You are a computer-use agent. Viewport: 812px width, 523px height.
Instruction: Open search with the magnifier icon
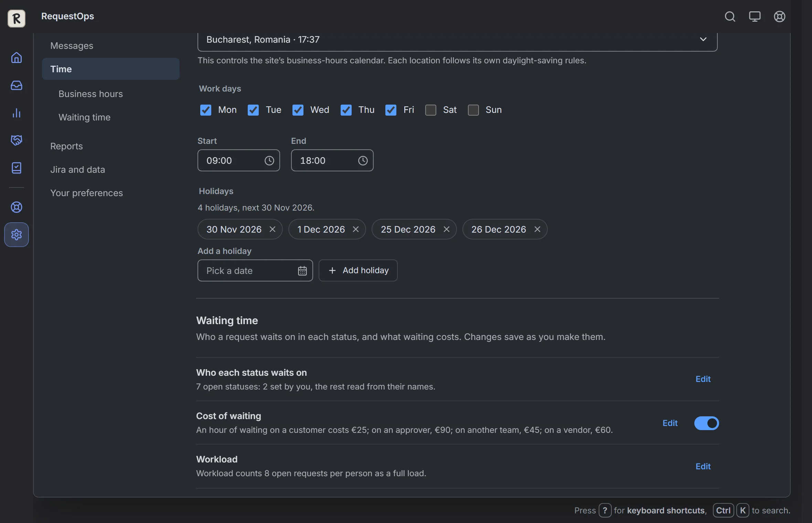tap(730, 17)
